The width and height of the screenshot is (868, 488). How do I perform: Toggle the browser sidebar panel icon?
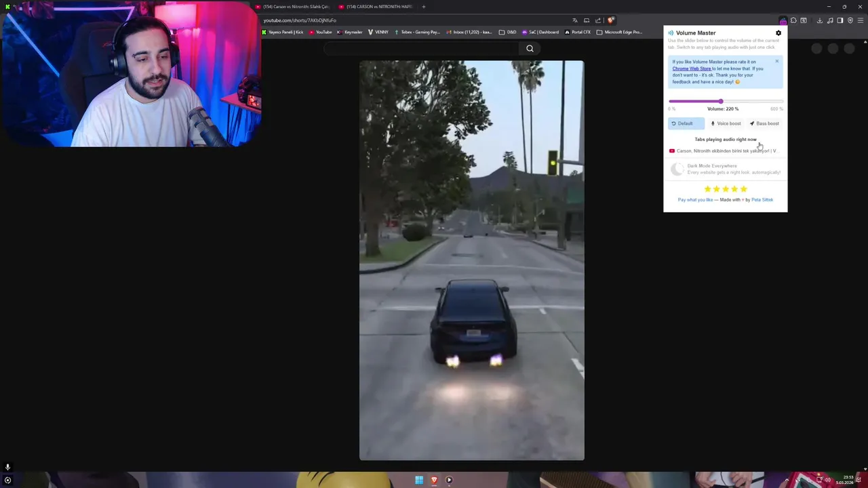[840, 20]
